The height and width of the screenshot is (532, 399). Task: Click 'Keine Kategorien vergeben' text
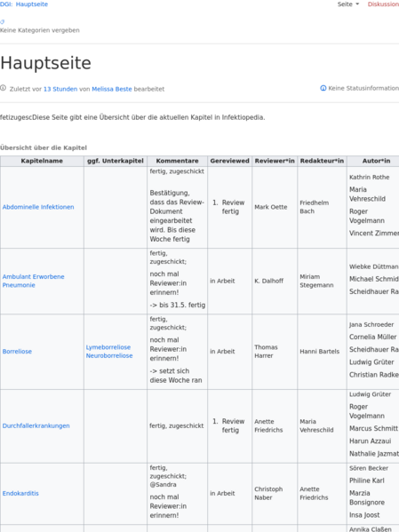[x=40, y=30]
